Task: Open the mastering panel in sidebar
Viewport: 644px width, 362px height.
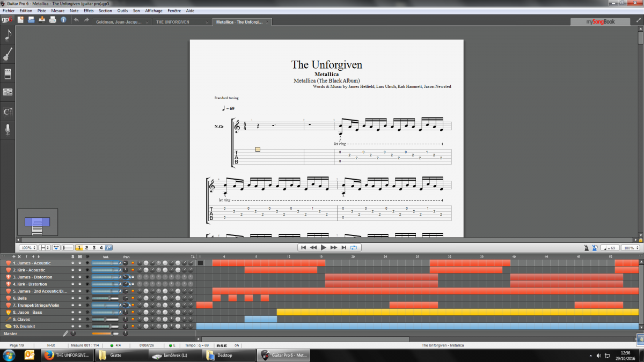Action: (8, 92)
